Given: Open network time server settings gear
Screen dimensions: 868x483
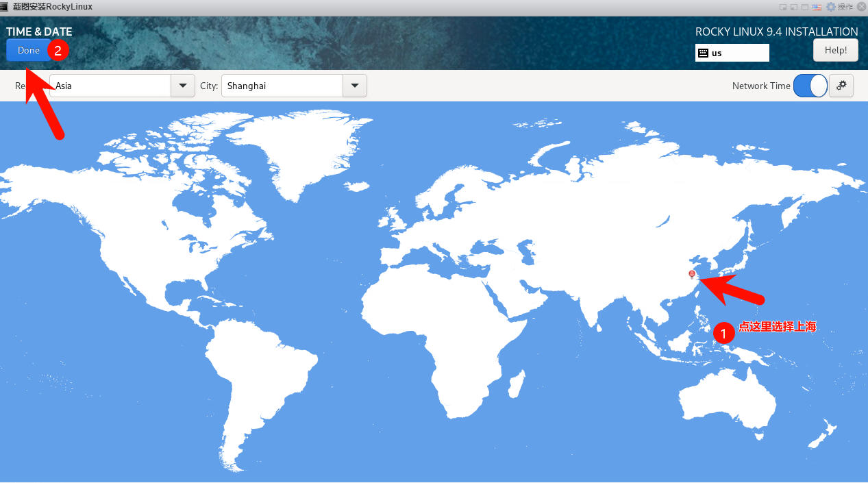Looking at the screenshot, I should 841,86.
